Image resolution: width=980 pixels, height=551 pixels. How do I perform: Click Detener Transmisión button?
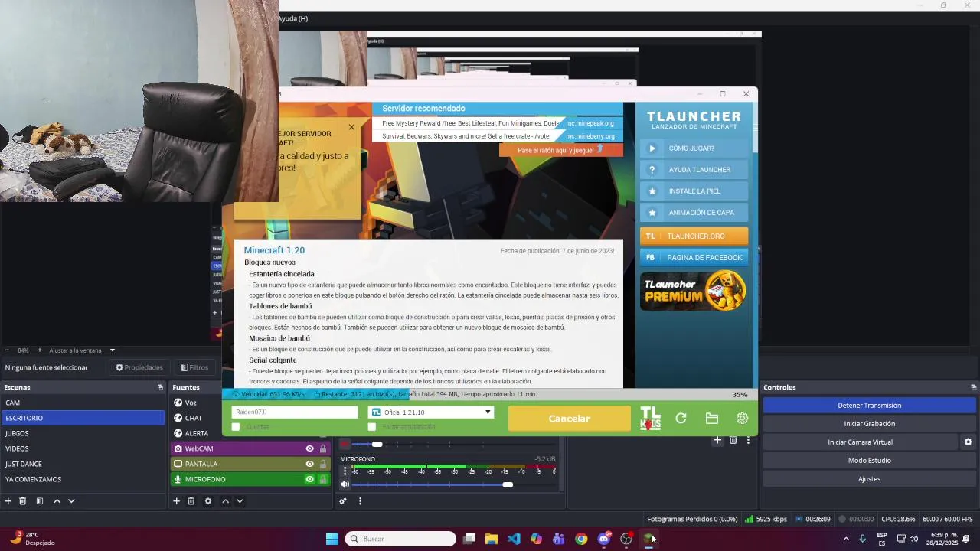pos(869,405)
